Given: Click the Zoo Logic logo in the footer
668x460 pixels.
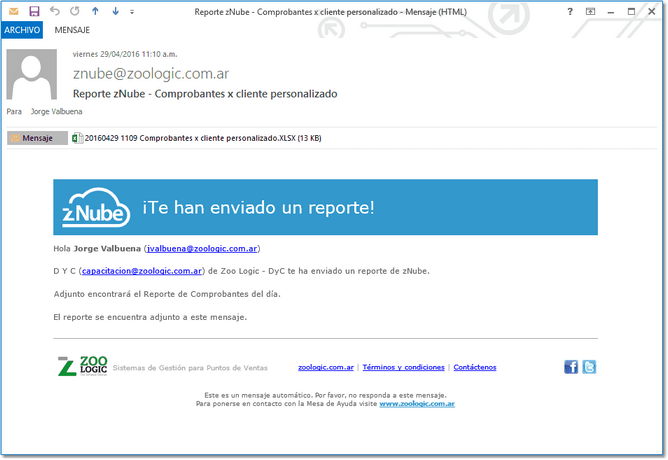Looking at the screenshot, I should coord(83,366).
